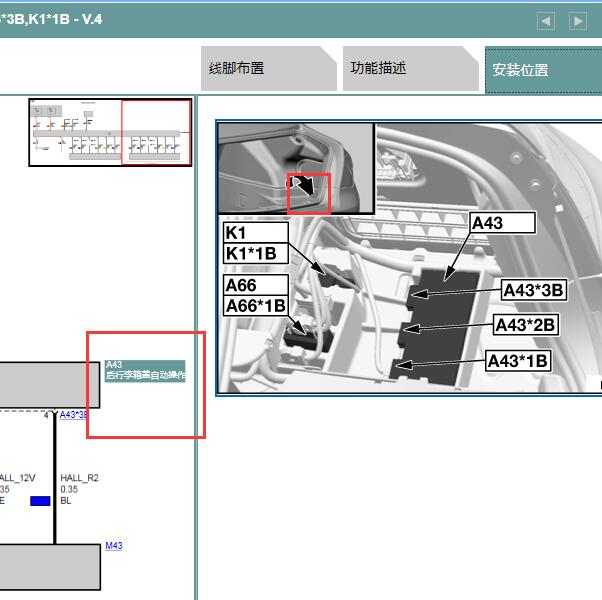Open the M43 component link
The width and height of the screenshot is (602, 600).
click(x=114, y=546)
